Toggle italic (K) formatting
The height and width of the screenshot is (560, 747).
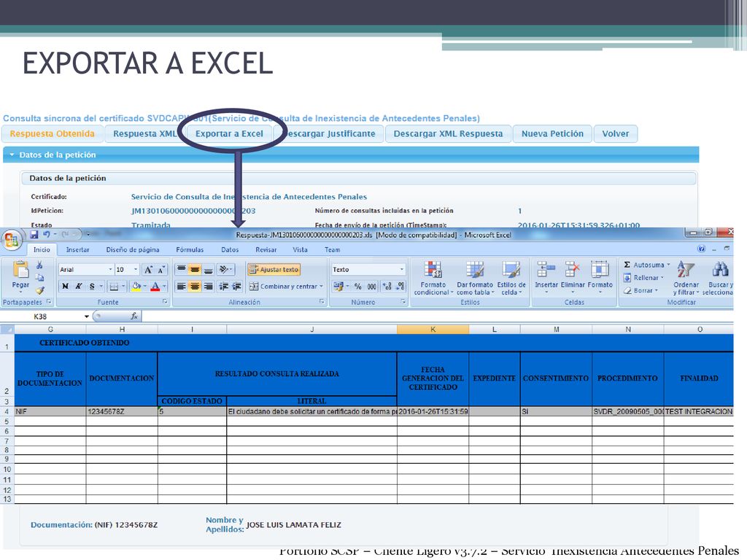pyautogui.click(x=79, y=286)
